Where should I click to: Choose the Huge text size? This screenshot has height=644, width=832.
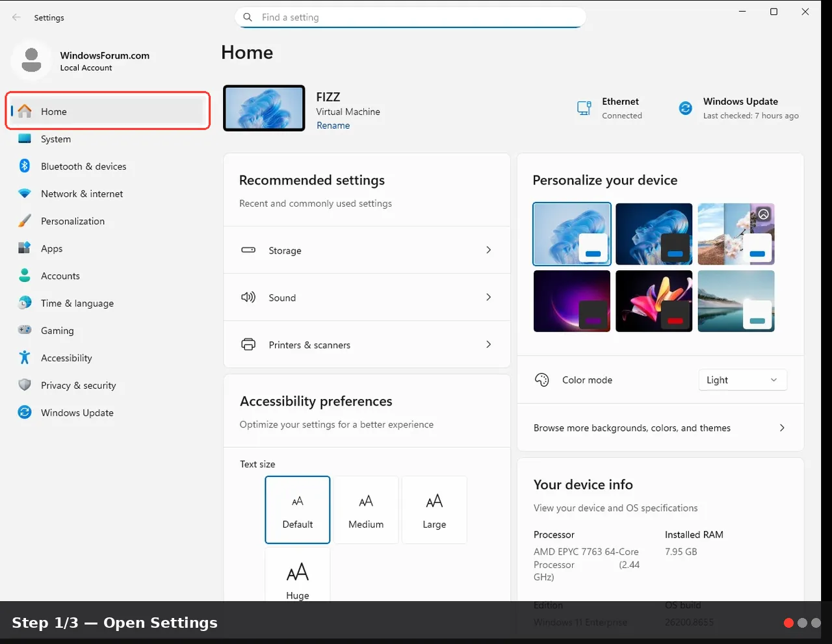coord(298,575)
